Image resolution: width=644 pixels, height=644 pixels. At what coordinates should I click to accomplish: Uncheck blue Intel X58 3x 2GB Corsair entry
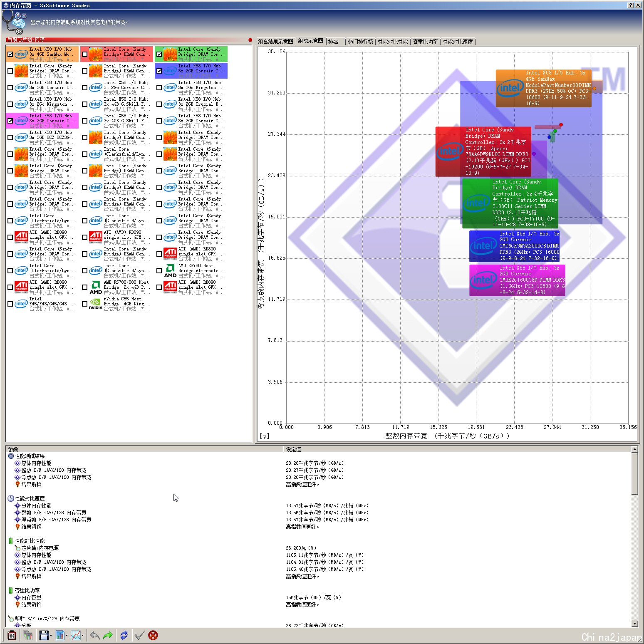pyautogui.click(x=159, y=71)
